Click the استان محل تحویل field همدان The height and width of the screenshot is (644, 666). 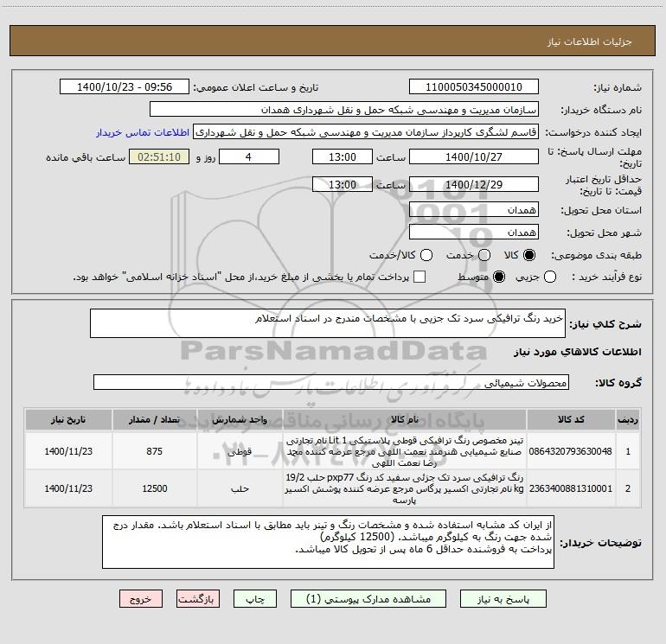(x=474, y=210)
